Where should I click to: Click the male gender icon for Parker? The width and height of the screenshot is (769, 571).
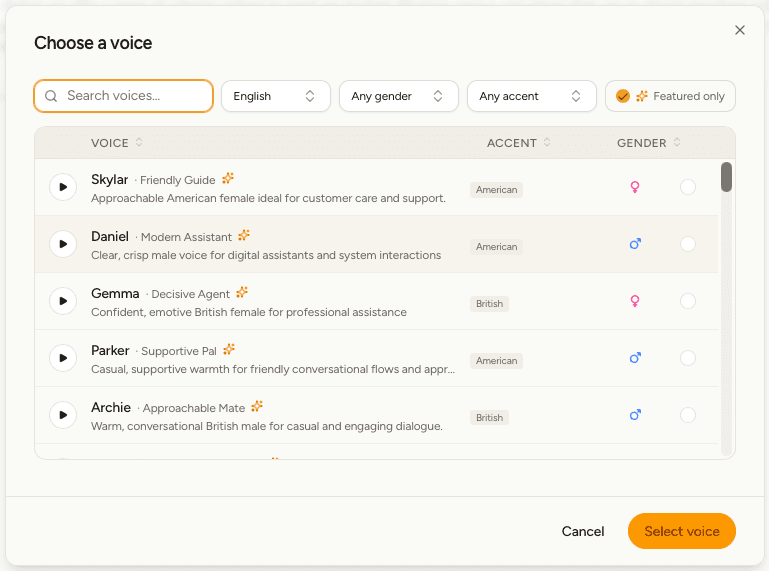pyautogui.click(x=635, y=358)
